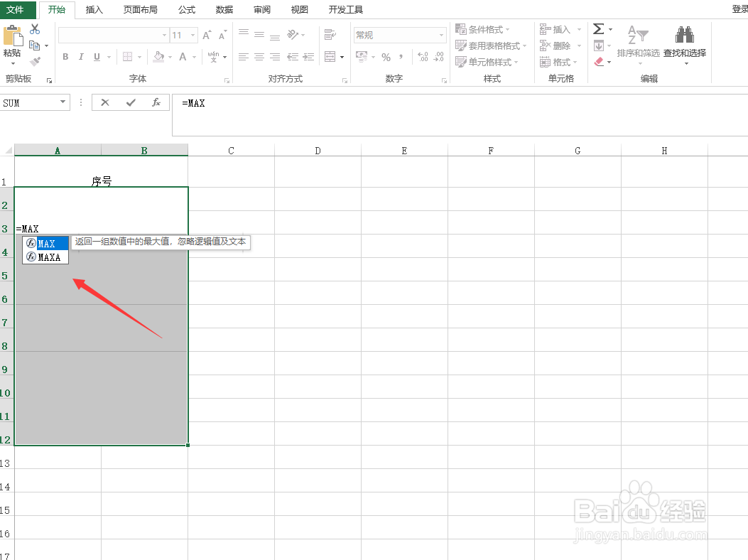Switch to the 数据 Data tab

click(x=224, y=9)
